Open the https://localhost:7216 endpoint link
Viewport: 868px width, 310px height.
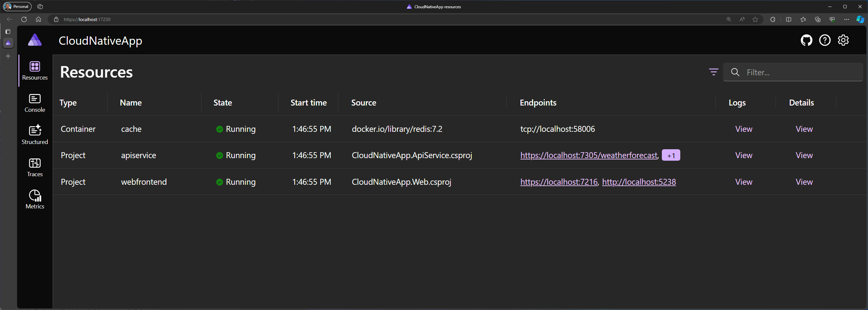[559, 182]
